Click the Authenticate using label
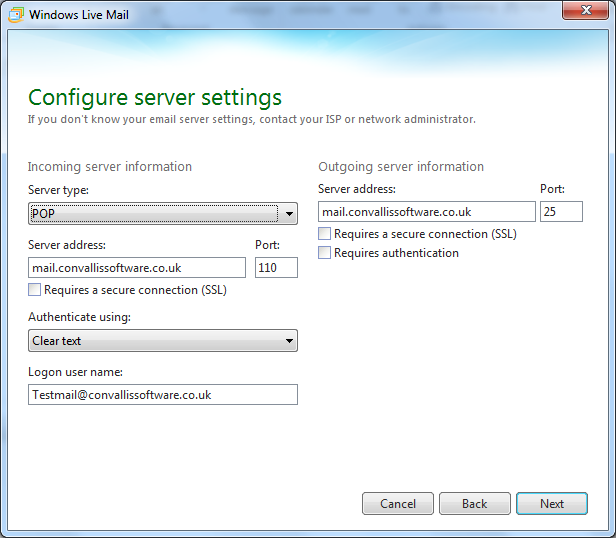The height and width of the screenshot is (538, 616). coord(79,317)
